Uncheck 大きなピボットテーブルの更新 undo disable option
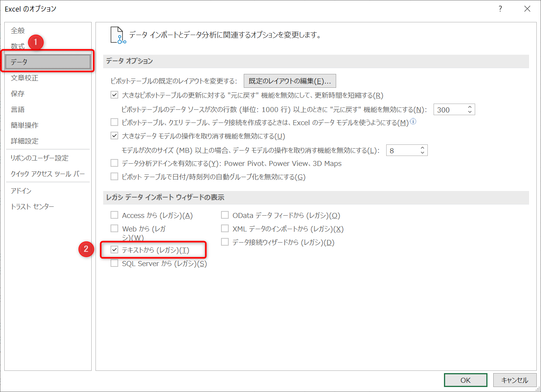Viewport: 541px width, 392px height. pos(114,95)
